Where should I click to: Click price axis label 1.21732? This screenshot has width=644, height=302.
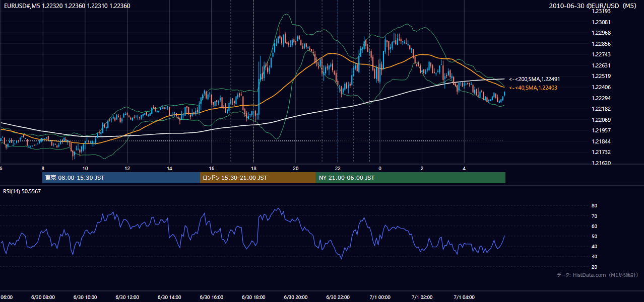click(601, 152)
